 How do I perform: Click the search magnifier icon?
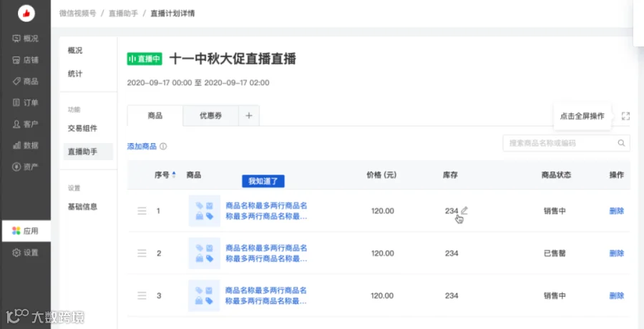pyautogui.click(x=621, y=143)
